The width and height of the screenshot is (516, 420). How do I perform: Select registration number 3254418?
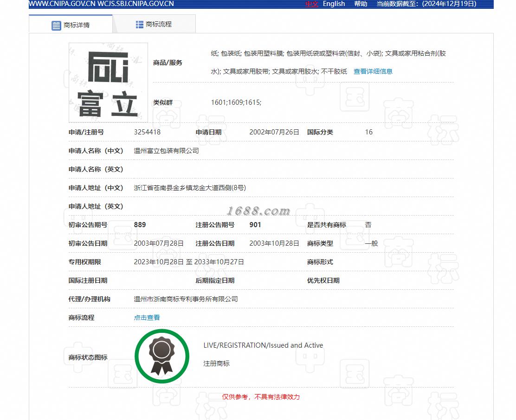147,132
